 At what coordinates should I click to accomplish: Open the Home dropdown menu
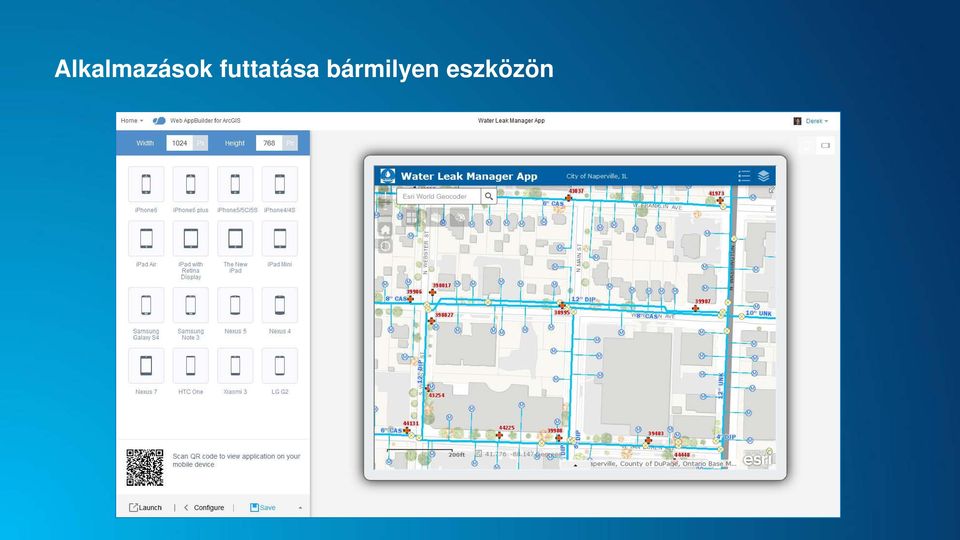tap(132, 121)
